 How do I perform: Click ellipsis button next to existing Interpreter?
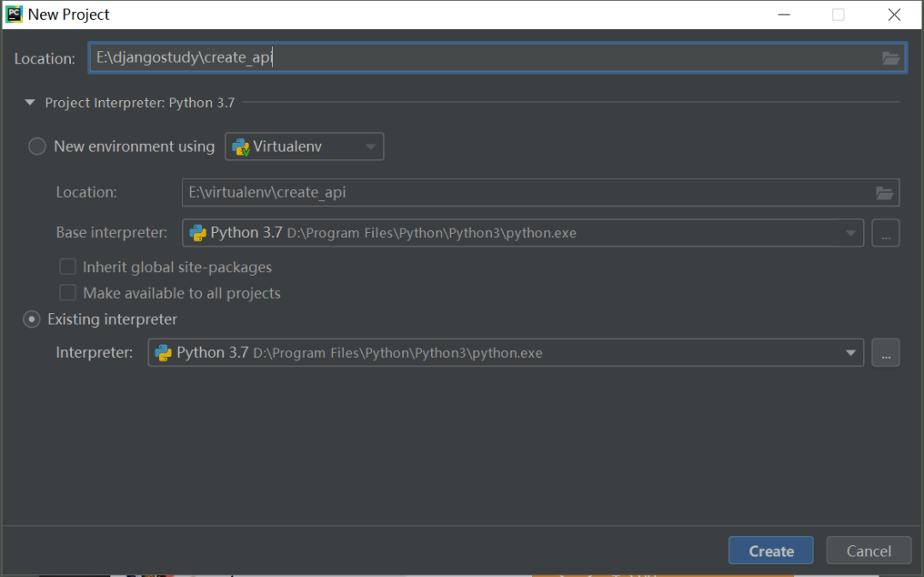[x=885, y=353]
